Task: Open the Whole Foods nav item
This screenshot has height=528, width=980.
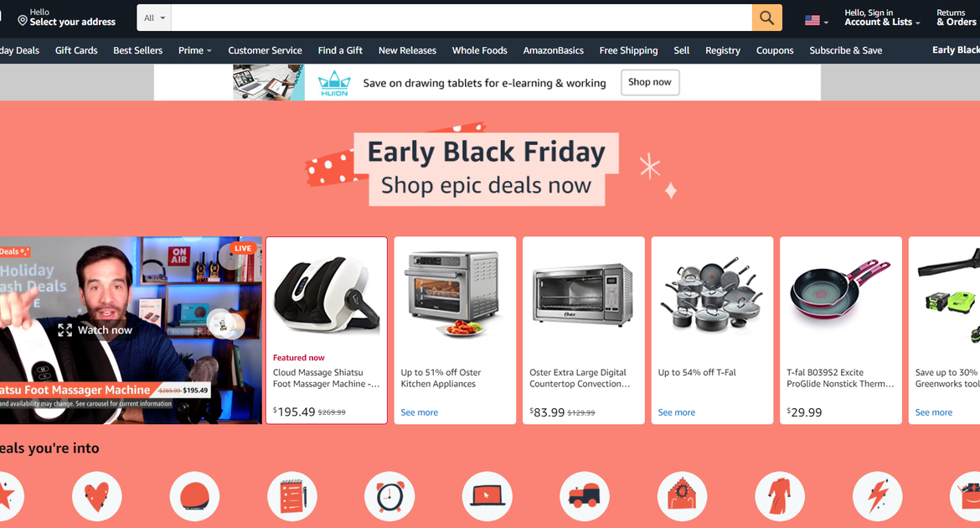Action: click(x=479, y=50)
